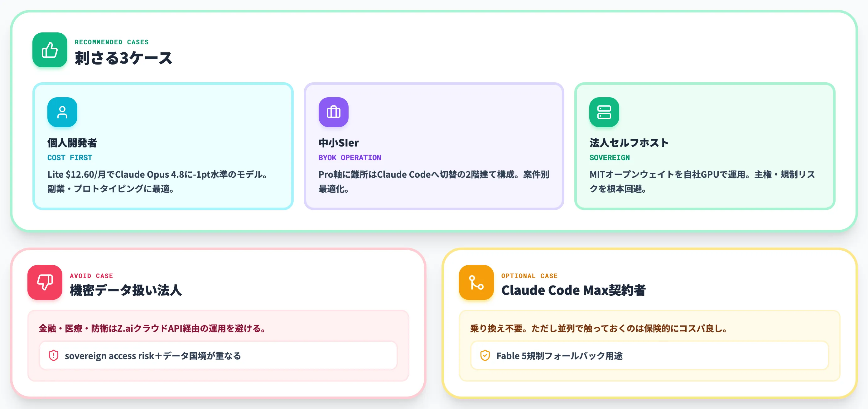Image resolution: width=868 pixels, height=409 pixels.
Task: Click the AVOID CASE label
Action: point(91,276)
